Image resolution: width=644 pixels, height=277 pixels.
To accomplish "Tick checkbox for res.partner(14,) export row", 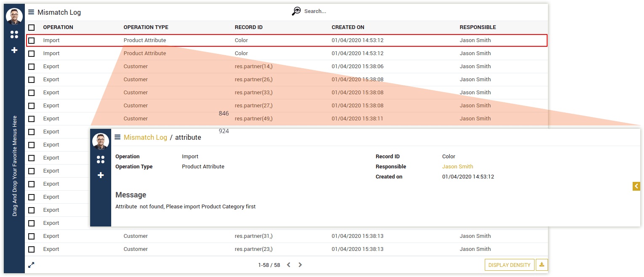I will [x=32, y=67].
